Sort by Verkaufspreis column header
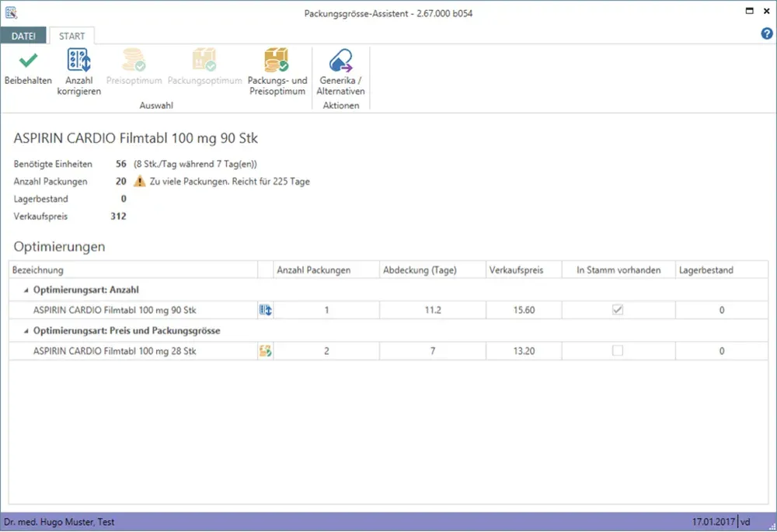This screenshot has width=777, height=532. [524, 270]
